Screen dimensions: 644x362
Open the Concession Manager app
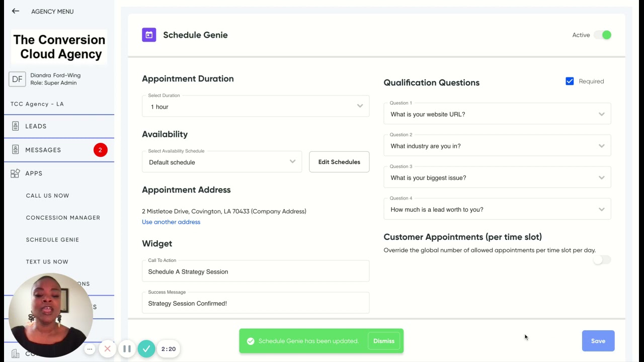[x=63, y=218]
